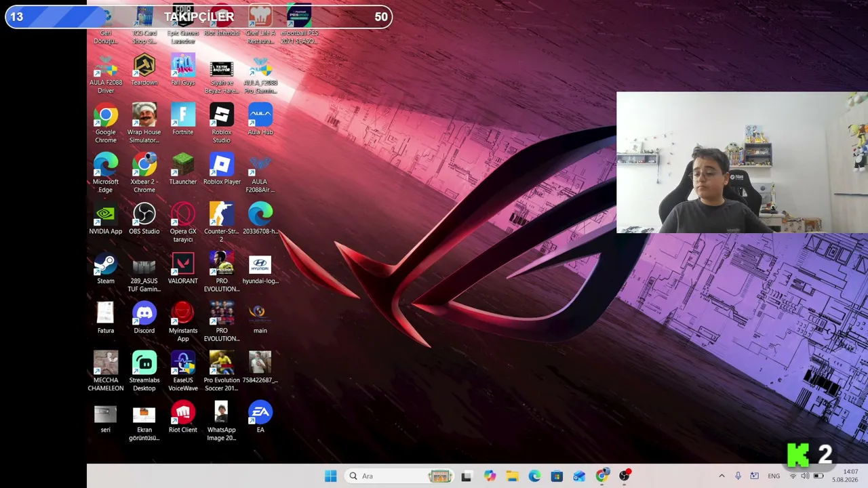
Task: Select the Xxbear 2 - Chrome profile shortcut
Action: 144,174
